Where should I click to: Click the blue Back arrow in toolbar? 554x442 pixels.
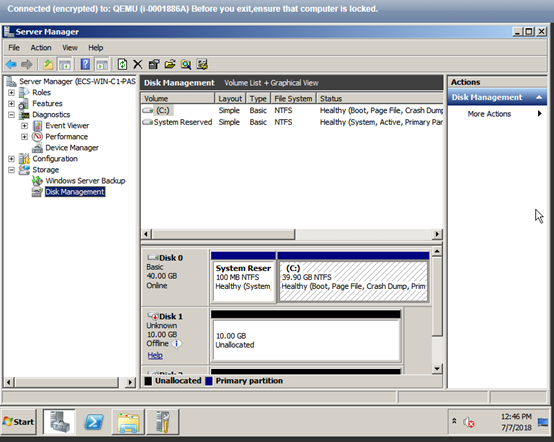(x=11, y=65)
